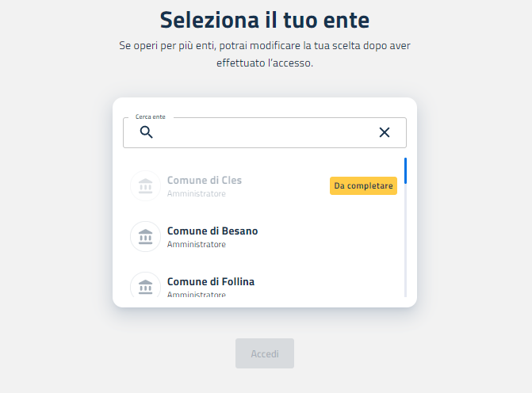Click the Comune di Besano institution icon
This screenshot has height=393, width=532.
tap(145, 236)
